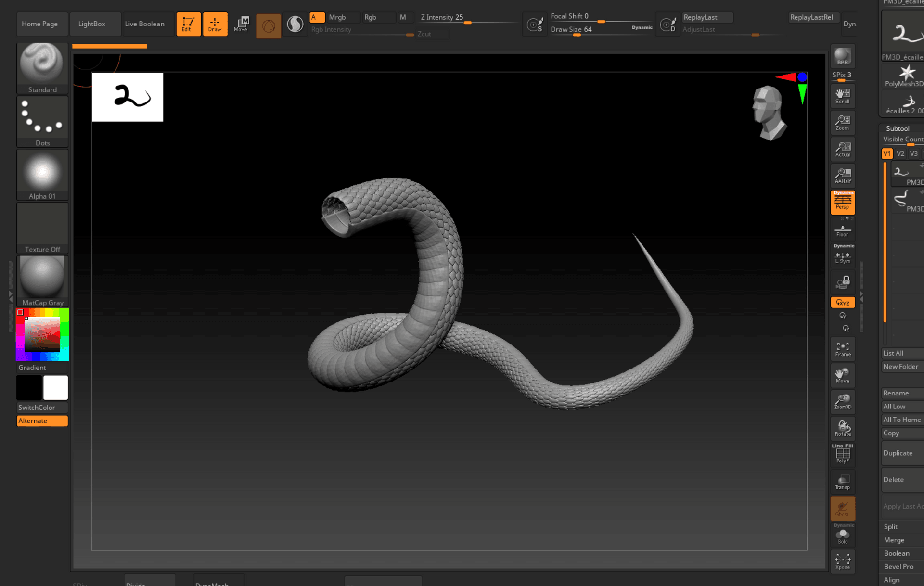924x586 pixels.
Task: Click the Xpose icon
Action: (842, 561)
